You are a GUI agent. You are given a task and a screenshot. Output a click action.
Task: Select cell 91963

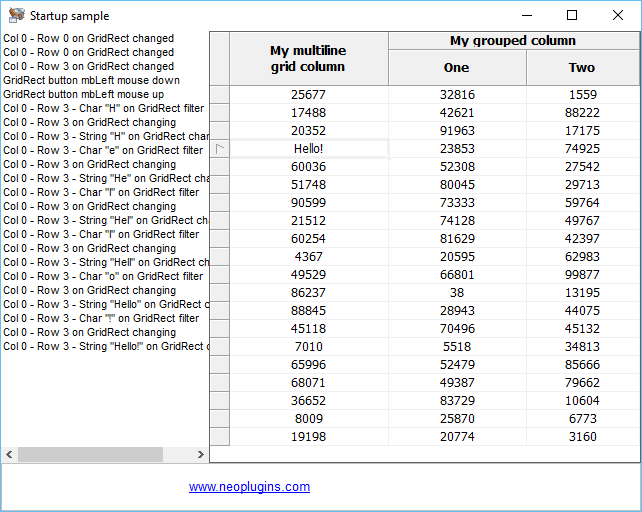click(457, 131)
